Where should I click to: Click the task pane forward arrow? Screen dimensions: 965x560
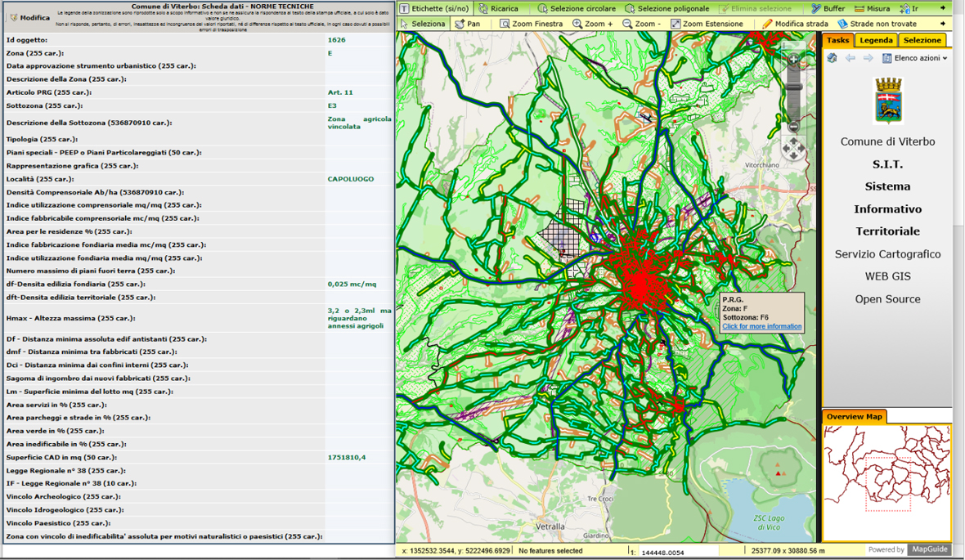(868, 58)
